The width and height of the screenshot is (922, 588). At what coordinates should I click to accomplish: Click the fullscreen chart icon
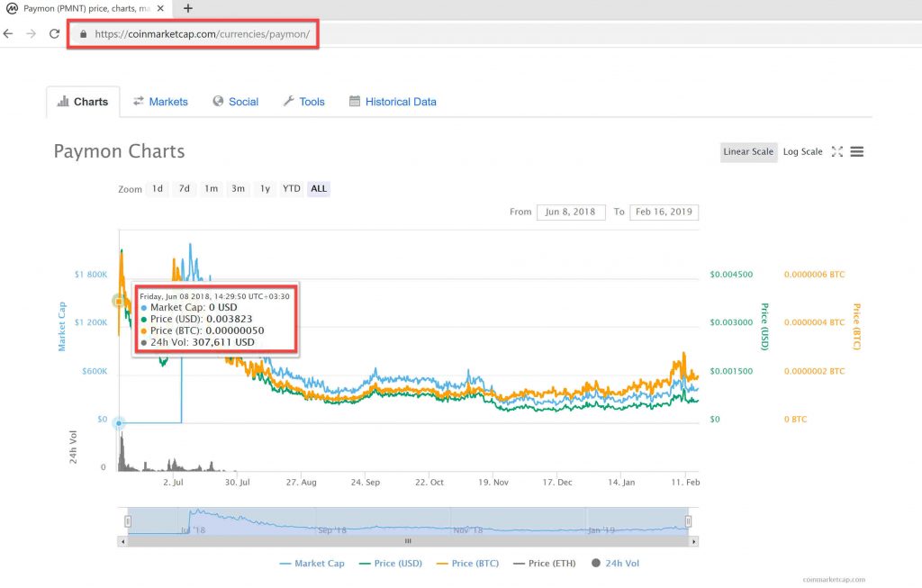(x=836, y=151)
